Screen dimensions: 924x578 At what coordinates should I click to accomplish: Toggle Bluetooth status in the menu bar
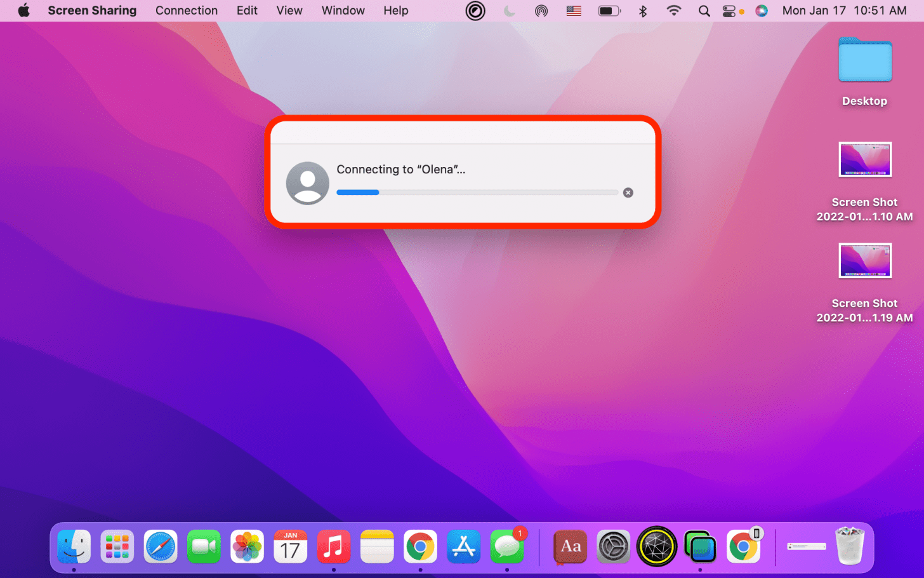coord(643,10)
